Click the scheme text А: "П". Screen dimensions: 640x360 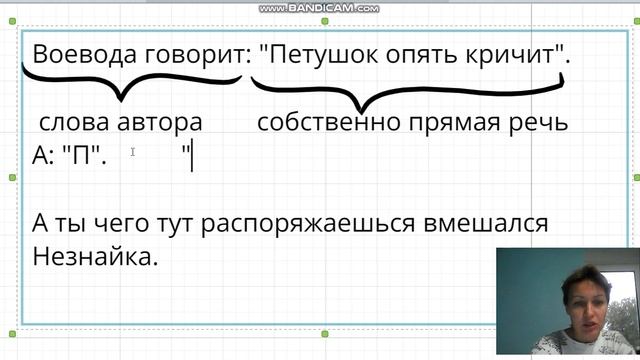(x=69, y=156)
